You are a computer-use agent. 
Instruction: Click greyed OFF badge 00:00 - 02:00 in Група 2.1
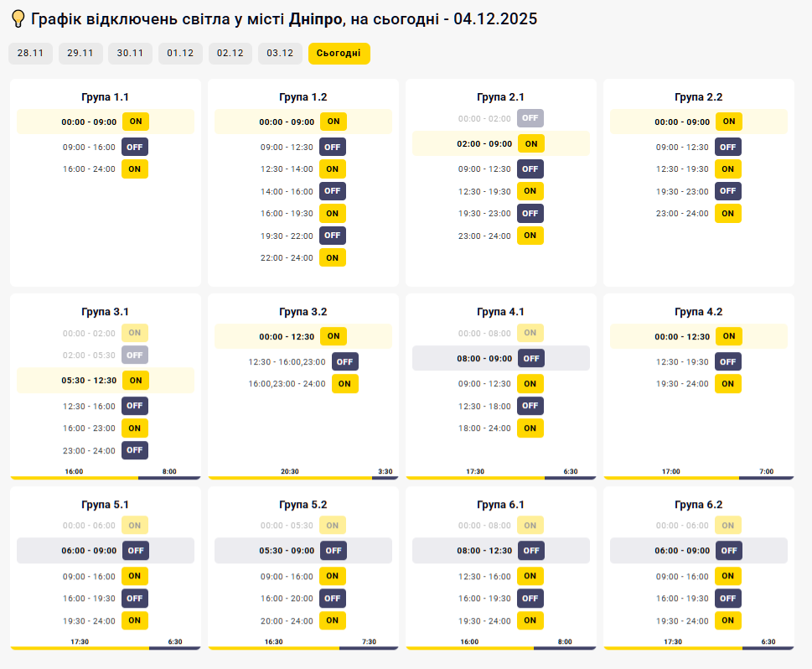point(530,118)
